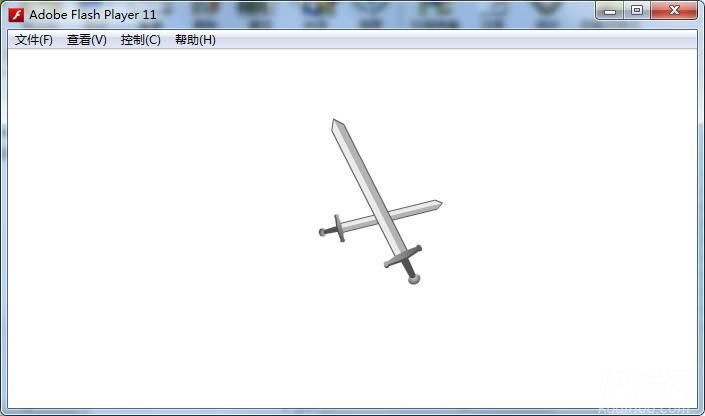Click the small sword's grip handle

[x=331, y=230]
